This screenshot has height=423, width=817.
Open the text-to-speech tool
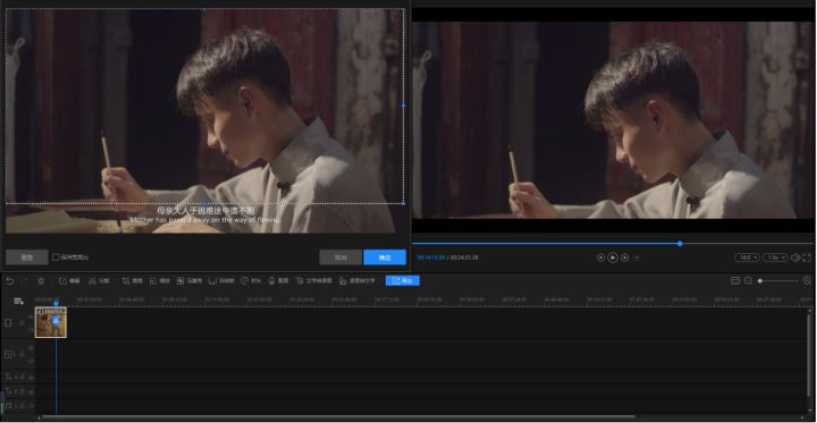coord(314,281)
